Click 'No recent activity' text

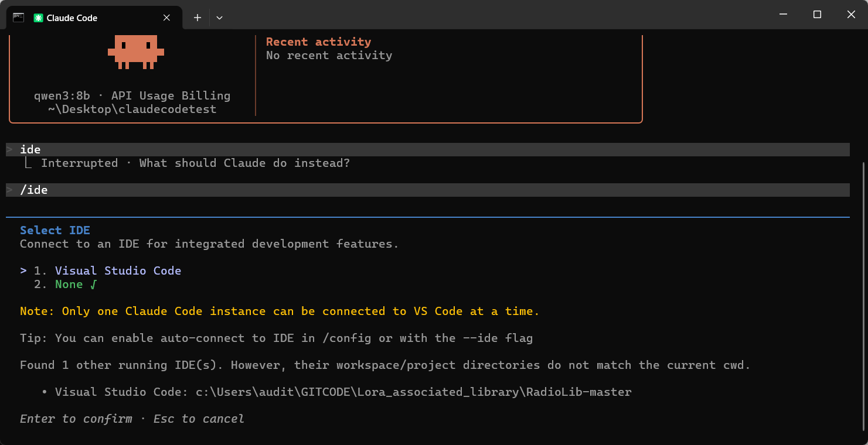329,55
